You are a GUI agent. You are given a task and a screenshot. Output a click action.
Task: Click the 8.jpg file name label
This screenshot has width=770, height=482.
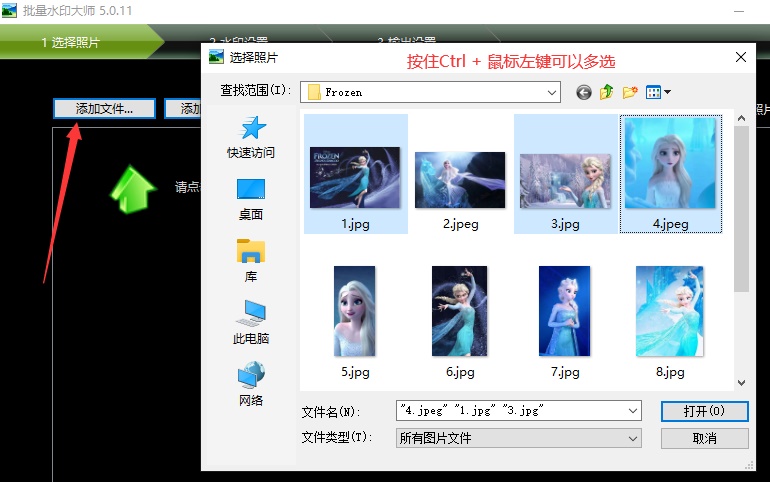click(x=670, y=372)
